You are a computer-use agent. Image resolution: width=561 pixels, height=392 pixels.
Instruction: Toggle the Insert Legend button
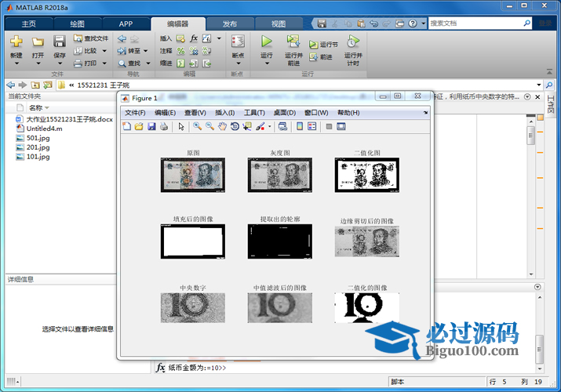311,126
